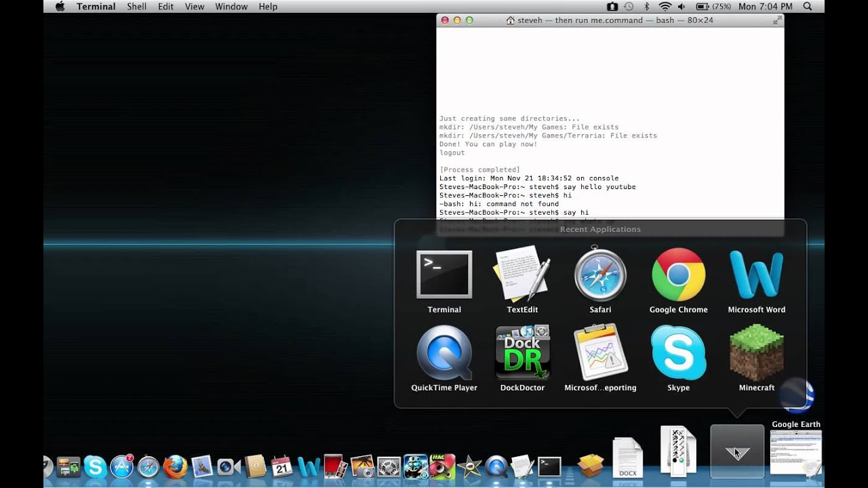Open iMovie star icon in the Dock
The height and width of the screenshot is (488, 868).
[x=469, y=466]
